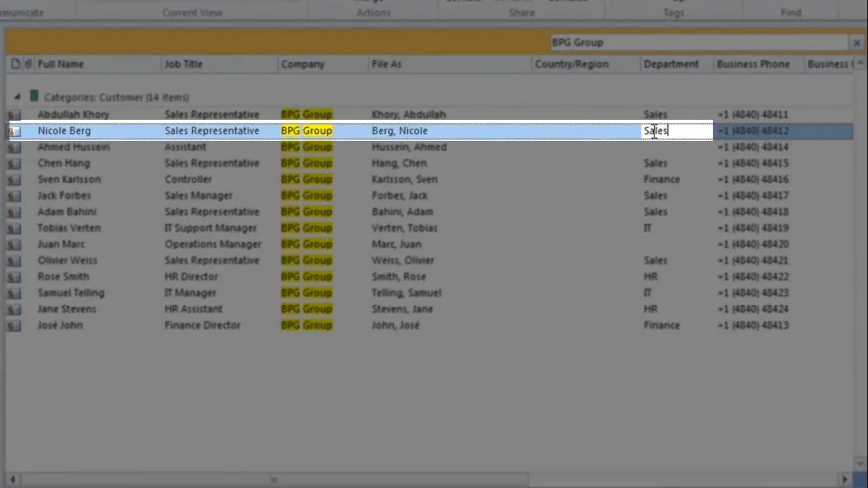Select Rose Smith contact card icon
This screenshot has width=868, height=488.
pos(14,277)
